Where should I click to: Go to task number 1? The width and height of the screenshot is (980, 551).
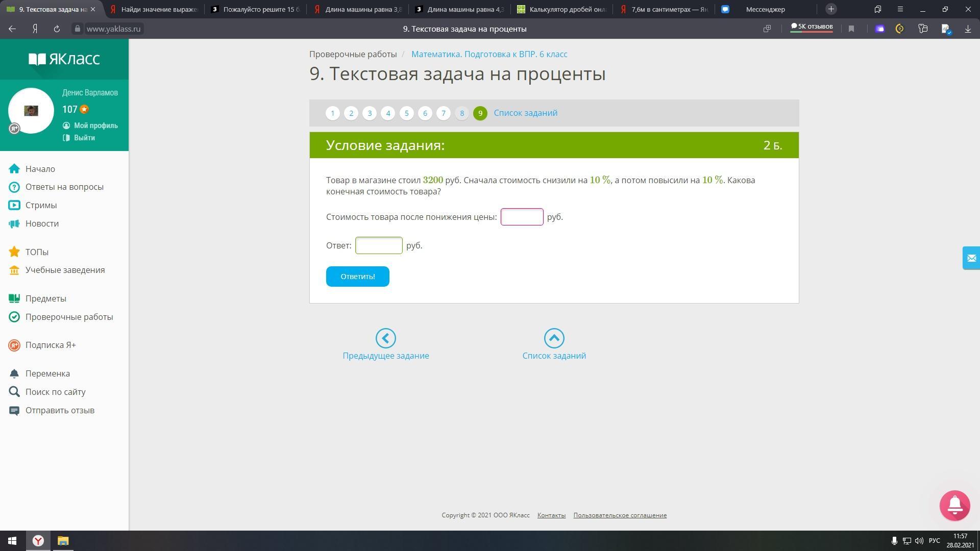point(333,113)
